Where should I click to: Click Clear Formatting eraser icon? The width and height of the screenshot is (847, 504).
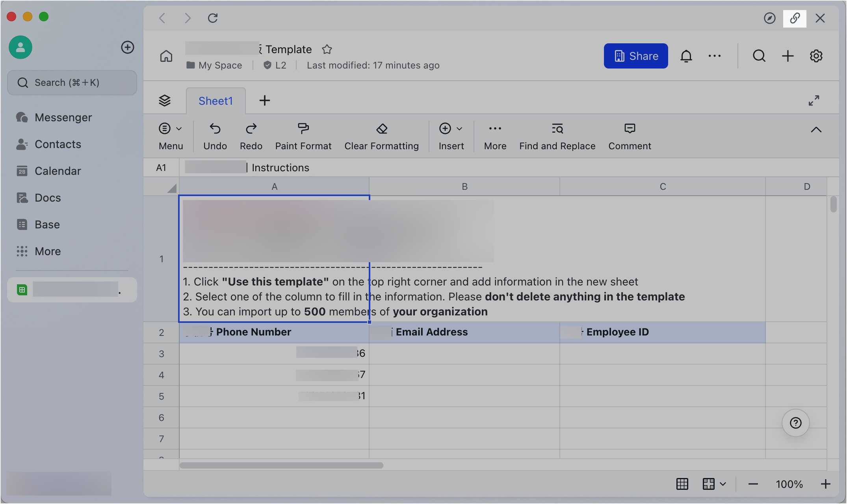(381, 129)
